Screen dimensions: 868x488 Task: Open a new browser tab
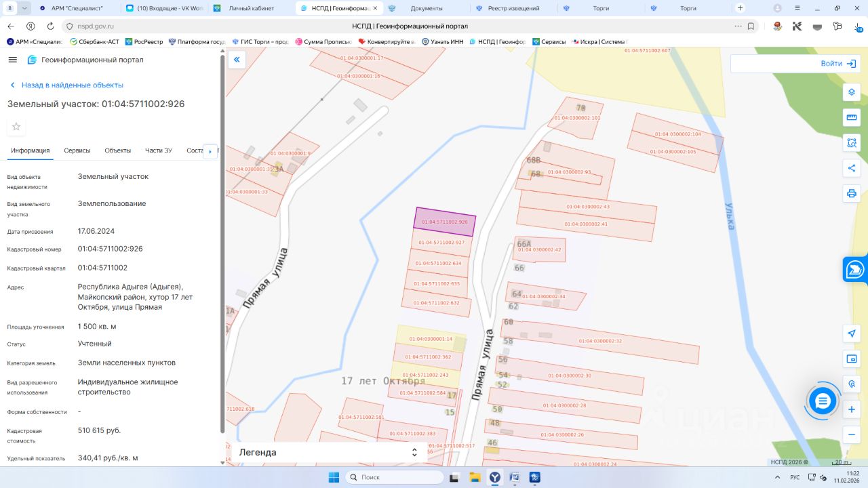740,8
